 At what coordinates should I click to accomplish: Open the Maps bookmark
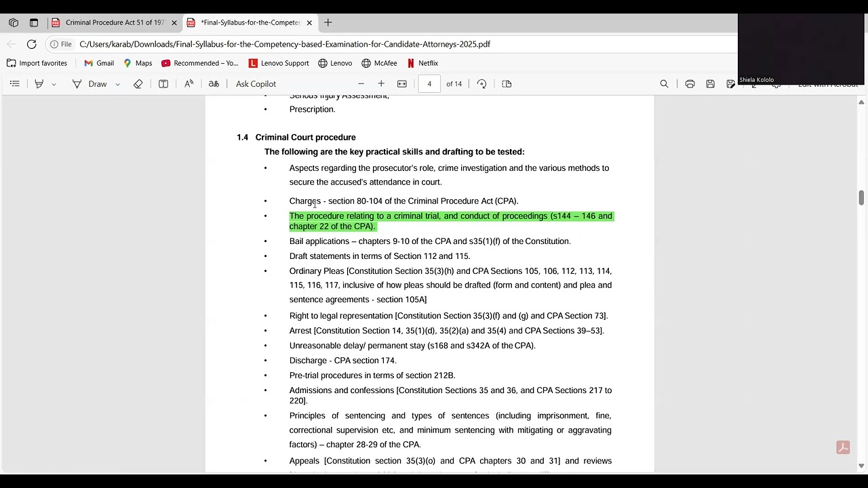pyautogui.click(x=138, y=63)
